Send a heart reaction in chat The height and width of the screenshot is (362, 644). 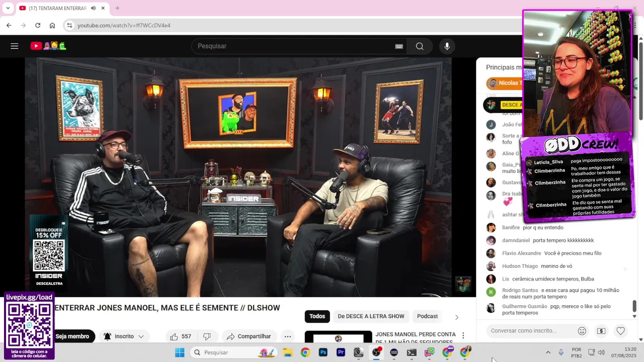621,331
